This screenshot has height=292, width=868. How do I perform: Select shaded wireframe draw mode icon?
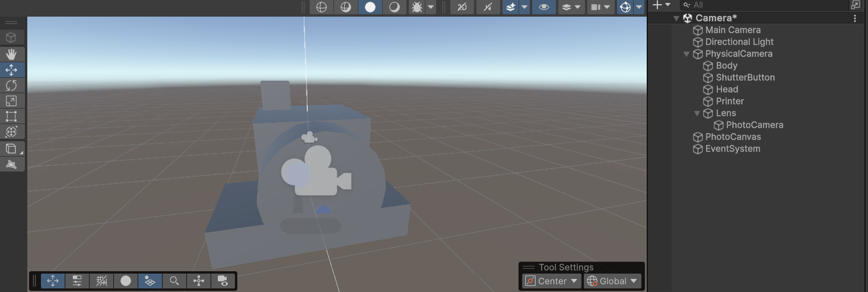tap(346, 7)
